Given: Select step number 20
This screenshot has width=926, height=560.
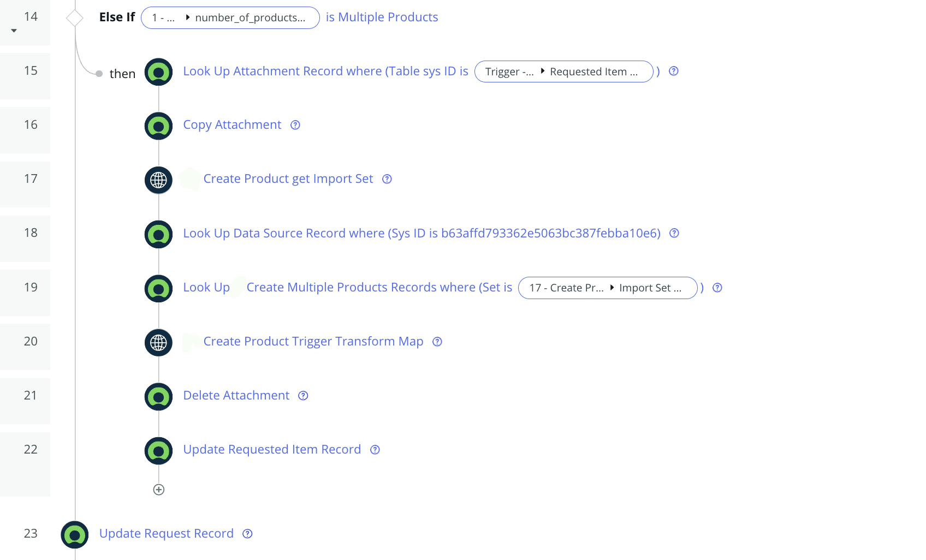Looking at the screenshot, I should [x=31, y=342].
